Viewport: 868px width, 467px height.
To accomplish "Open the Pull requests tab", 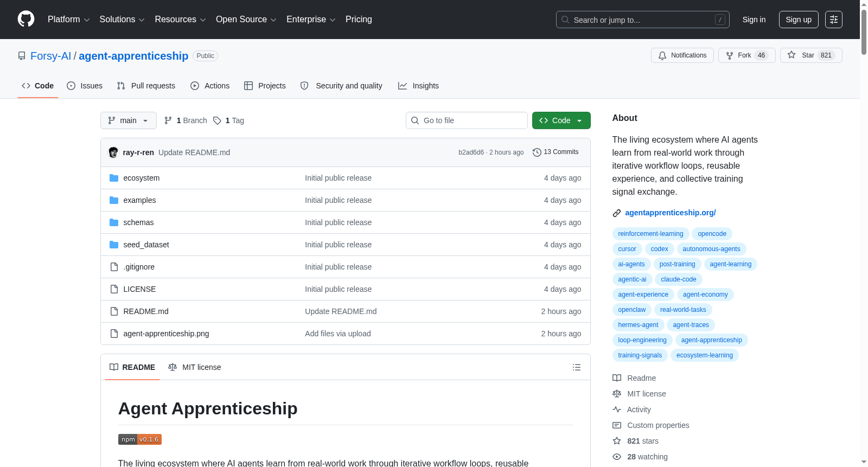I will [x=146, y=86].
